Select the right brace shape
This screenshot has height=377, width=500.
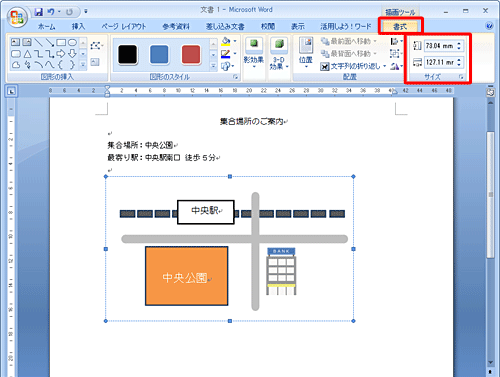click(72, 65)
